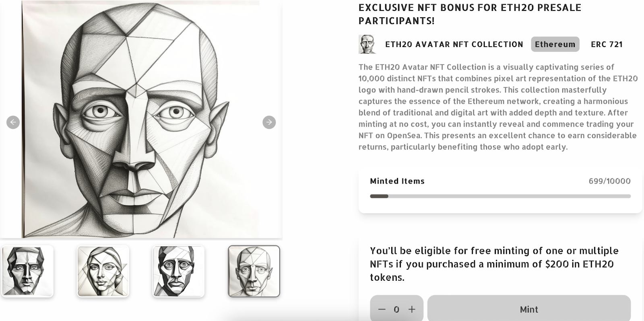Click the Exclusive NFT Bonus heading
The image size is (644, 321).
tap(470, 14)
